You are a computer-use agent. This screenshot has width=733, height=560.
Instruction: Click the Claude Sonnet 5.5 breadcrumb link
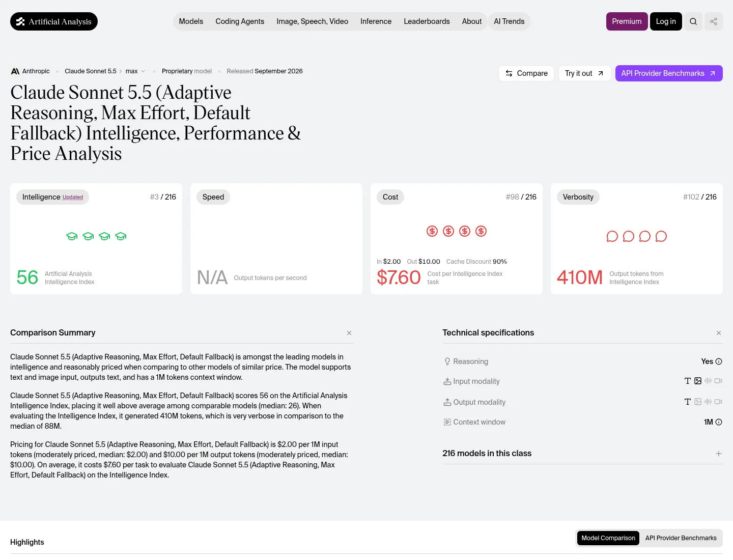[91, 71]
